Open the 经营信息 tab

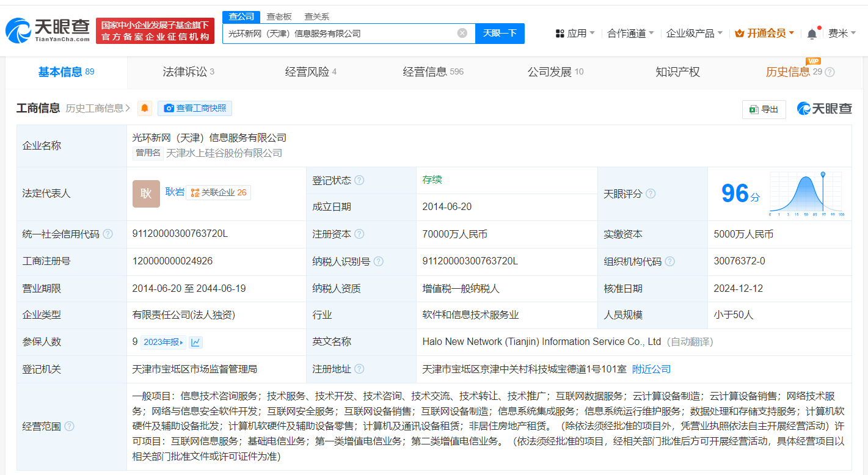point(433,72)
